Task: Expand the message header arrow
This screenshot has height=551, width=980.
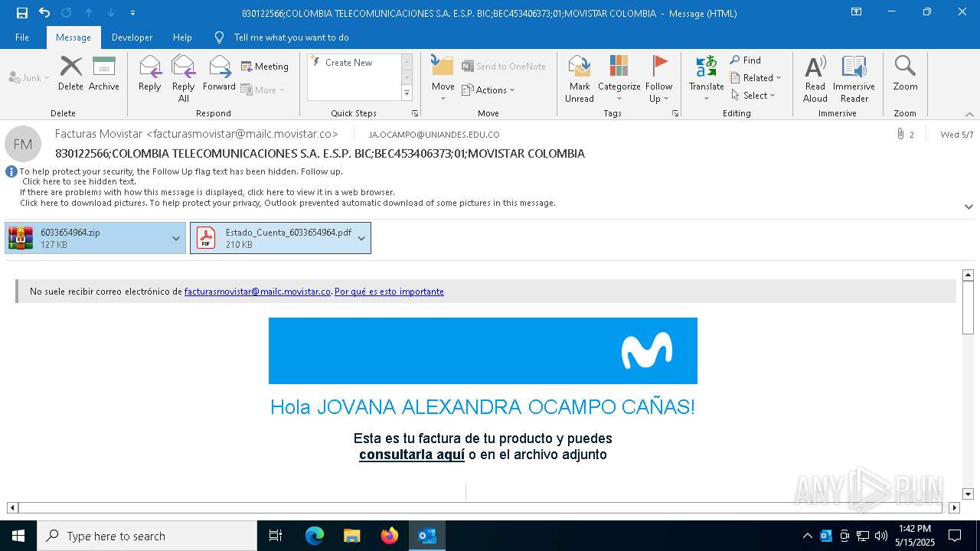Action: tap(969, 207)
